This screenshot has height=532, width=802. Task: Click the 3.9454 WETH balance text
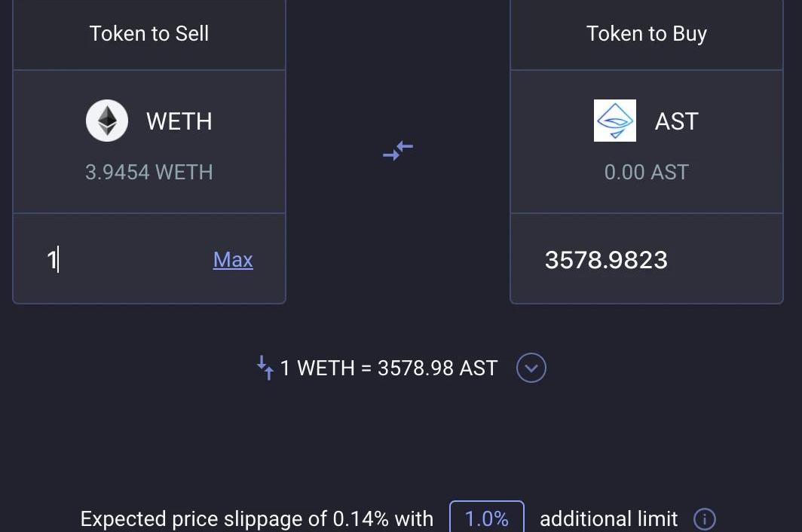pyautogui.click(x=149, y=172)
